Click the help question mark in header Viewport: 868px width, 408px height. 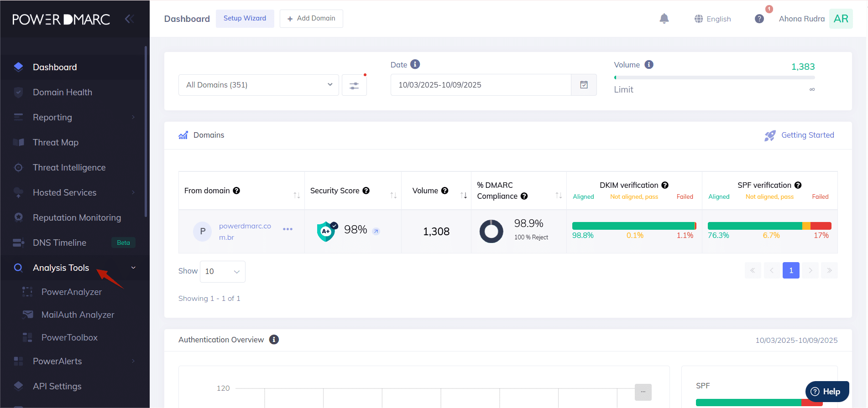click(x=759, y=19)
